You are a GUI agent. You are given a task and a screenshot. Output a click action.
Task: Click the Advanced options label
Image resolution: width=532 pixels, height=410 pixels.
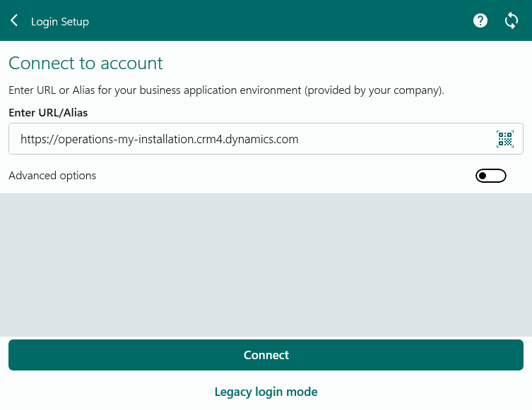52,176
